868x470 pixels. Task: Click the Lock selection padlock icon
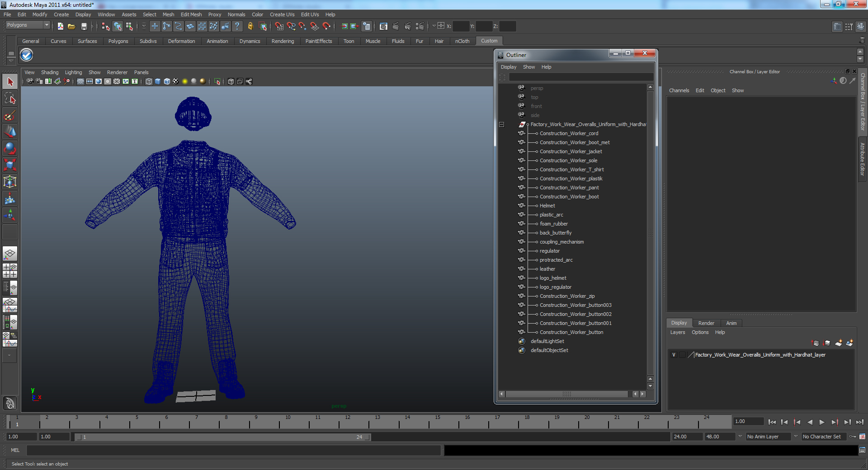250,27
